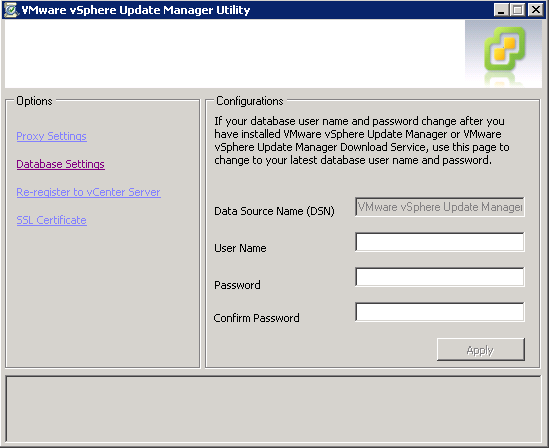Click the status message box below the Options and Configurations panels
This screenshot has width=549, height=448.
point(274,409)
